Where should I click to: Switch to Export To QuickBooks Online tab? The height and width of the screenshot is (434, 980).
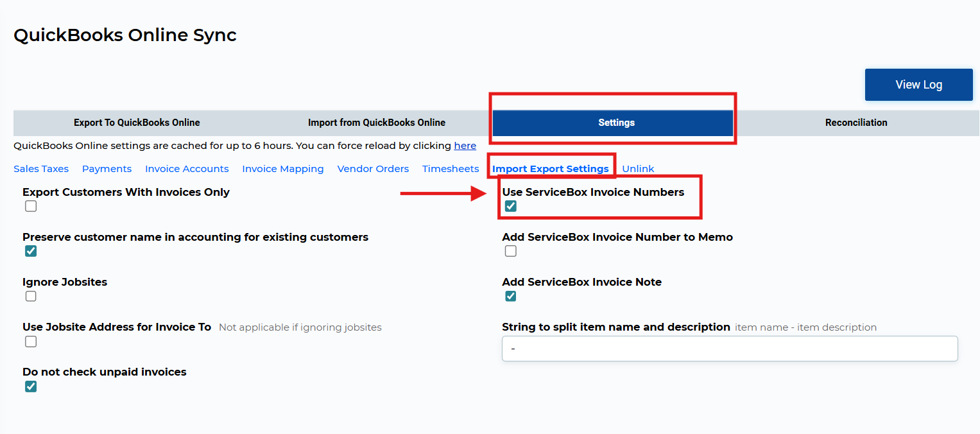[137, 123]
